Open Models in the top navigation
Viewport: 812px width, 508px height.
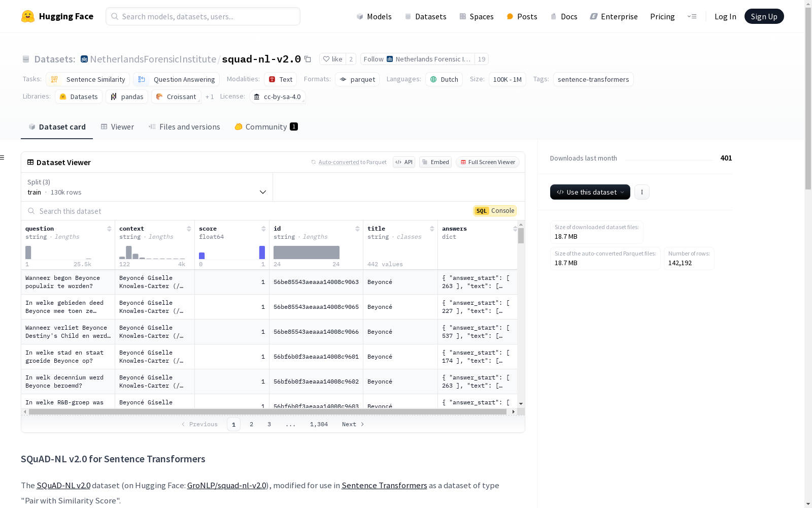[x=374, y=16]
